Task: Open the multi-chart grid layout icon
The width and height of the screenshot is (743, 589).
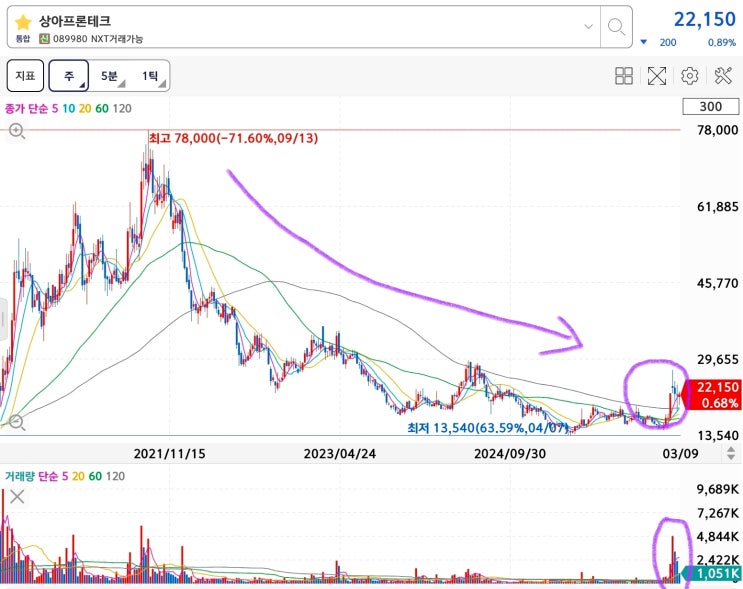Action: click(624, 76)
